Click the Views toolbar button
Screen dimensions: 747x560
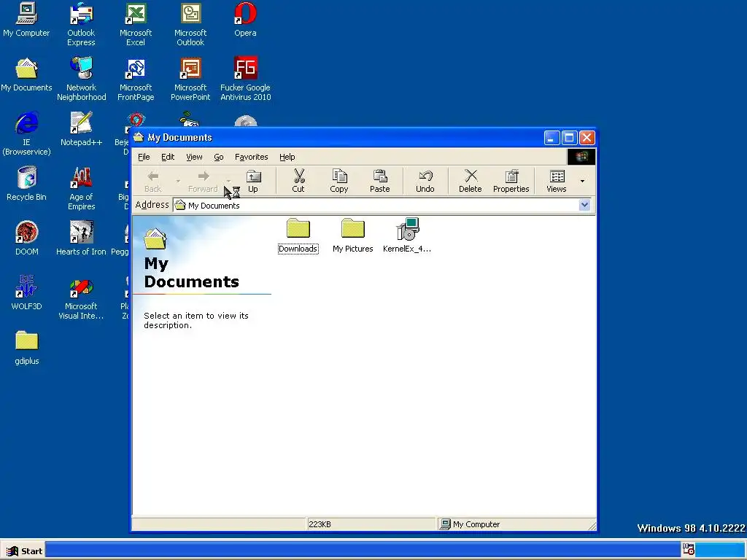[x=557, y=182]
